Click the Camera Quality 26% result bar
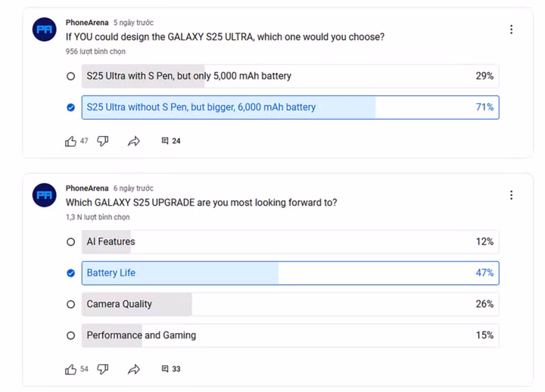 pos(291,304)
